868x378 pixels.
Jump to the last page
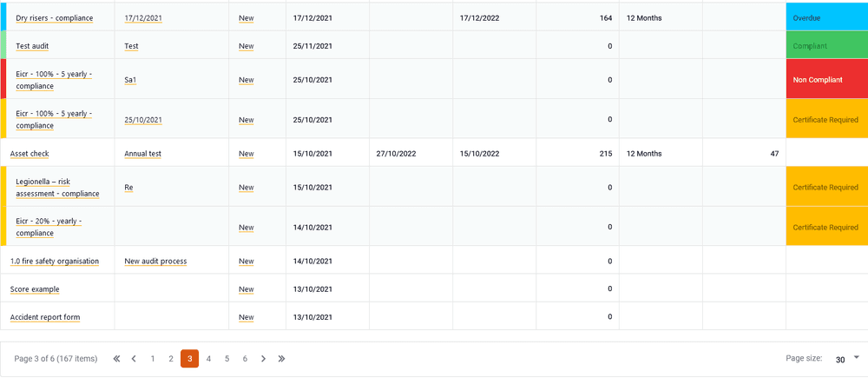281,359
